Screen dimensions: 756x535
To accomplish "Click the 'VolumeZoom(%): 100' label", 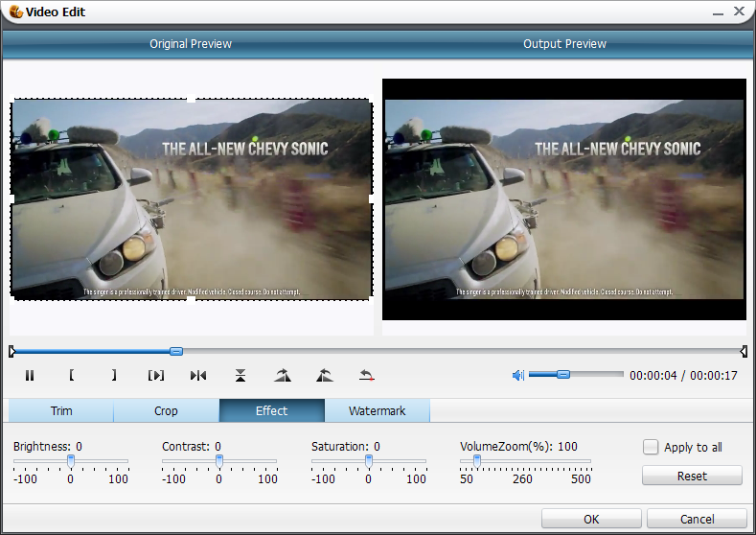I will click(518, 447).
